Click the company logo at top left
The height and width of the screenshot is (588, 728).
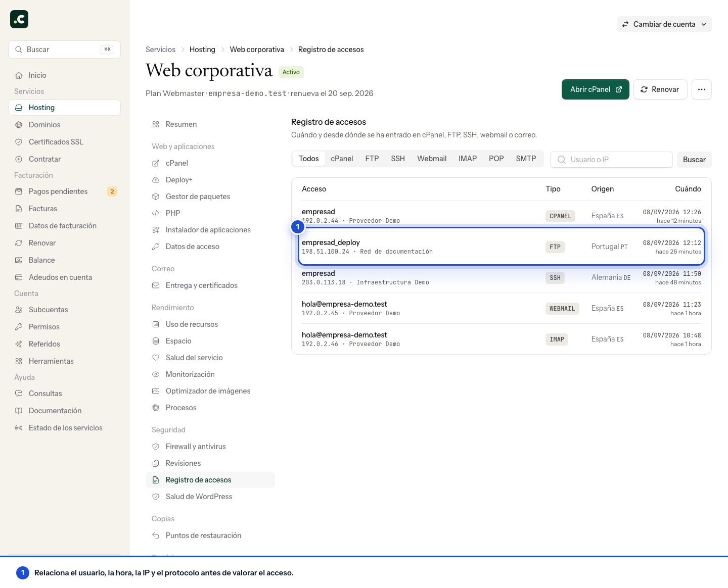pos(19,19)
